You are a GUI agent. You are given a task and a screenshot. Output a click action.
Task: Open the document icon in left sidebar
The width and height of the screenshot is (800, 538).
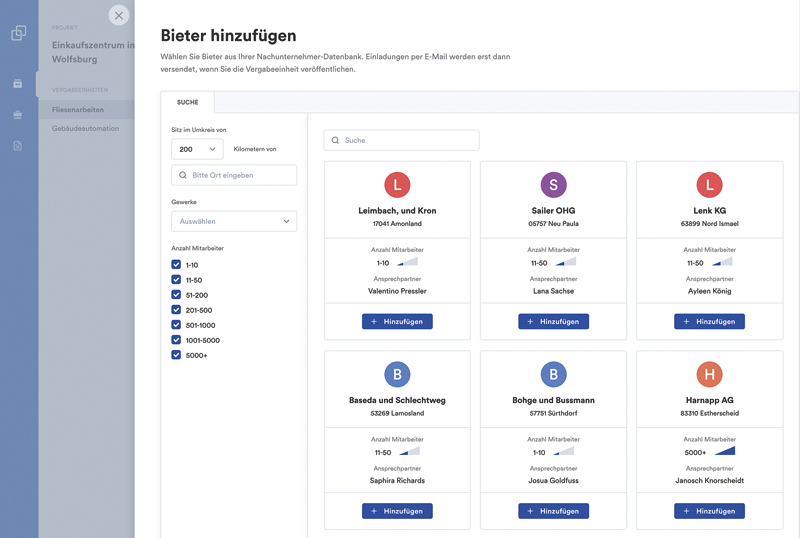tap(18, 146)
